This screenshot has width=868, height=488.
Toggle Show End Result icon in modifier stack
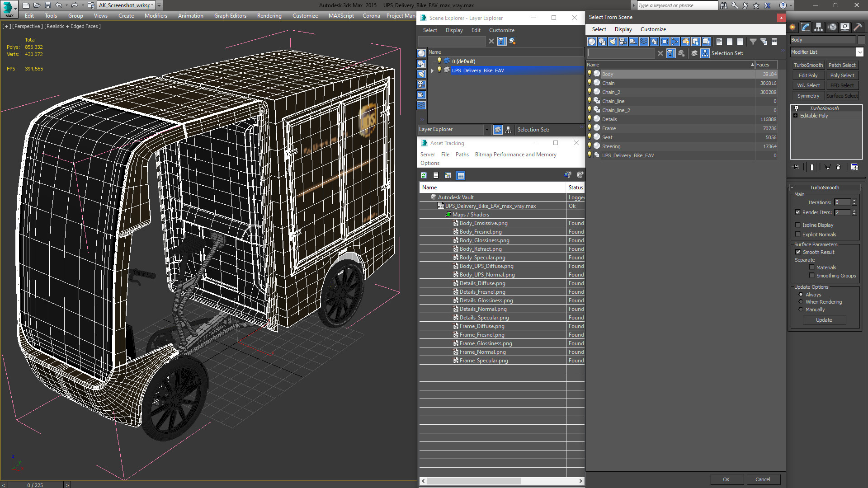coord(812,167)
